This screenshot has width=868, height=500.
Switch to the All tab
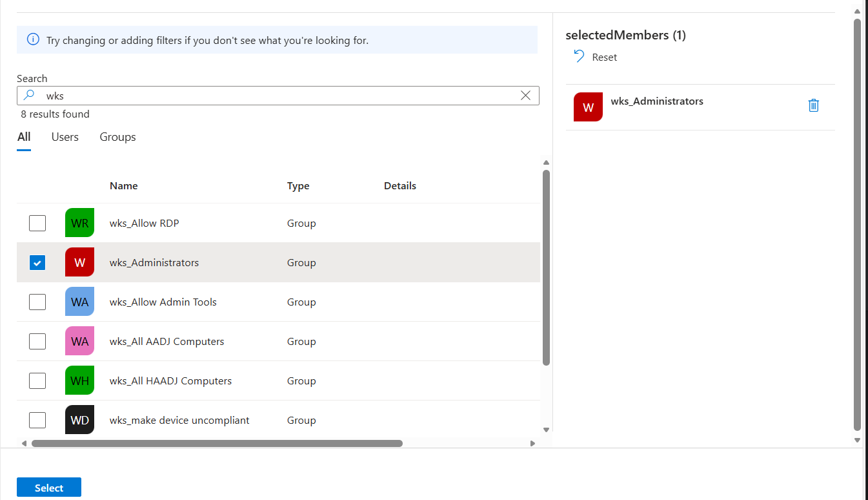coord(24,137)
